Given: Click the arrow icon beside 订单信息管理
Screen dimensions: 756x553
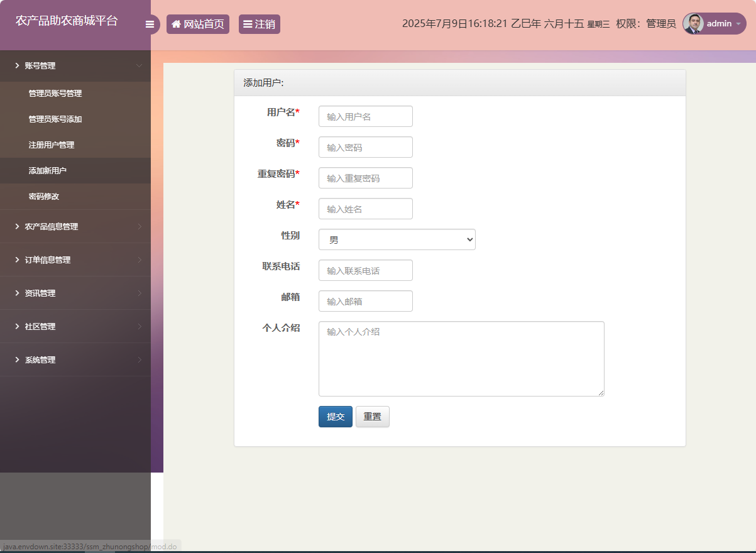Looking at the screenshot, I should coord(16,260).
